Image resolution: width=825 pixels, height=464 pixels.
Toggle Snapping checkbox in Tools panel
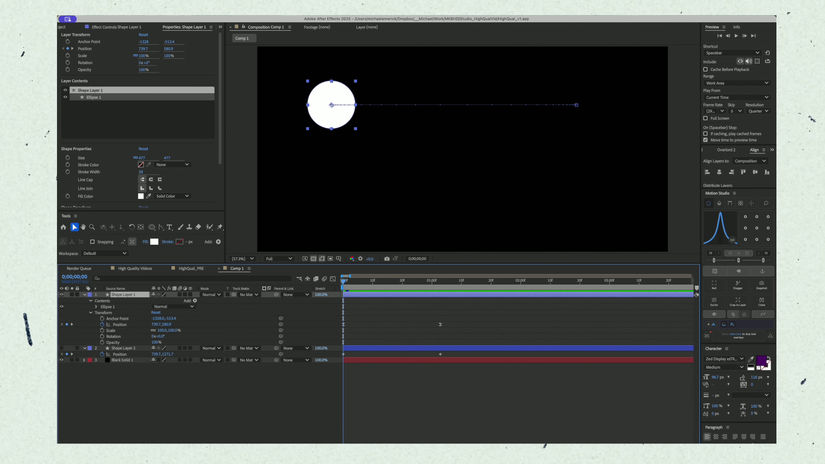pos(93,242)
